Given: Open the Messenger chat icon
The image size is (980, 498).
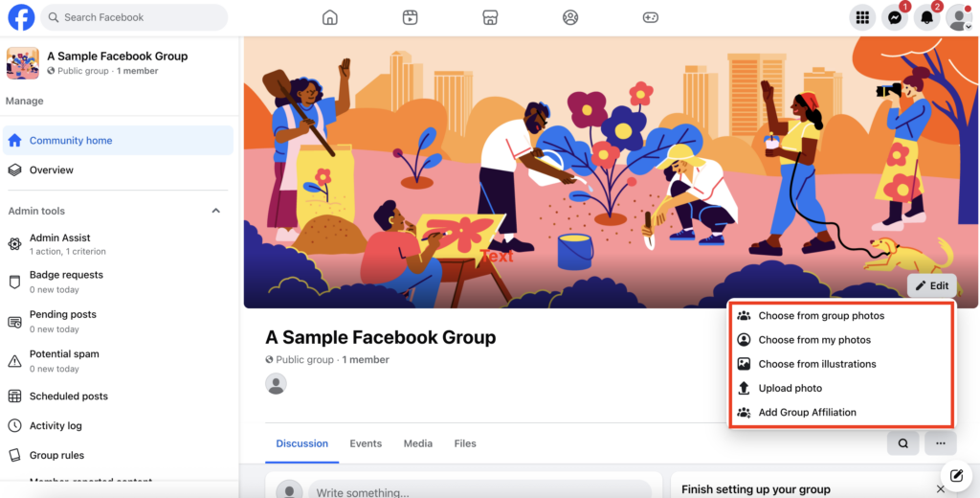Looking at the screenshot, I should click(x=894, y=17).
